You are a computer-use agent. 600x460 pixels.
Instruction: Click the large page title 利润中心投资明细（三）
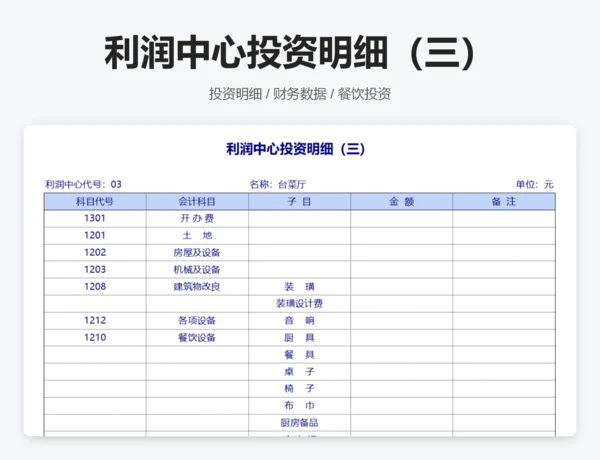(x=290, y=52)
